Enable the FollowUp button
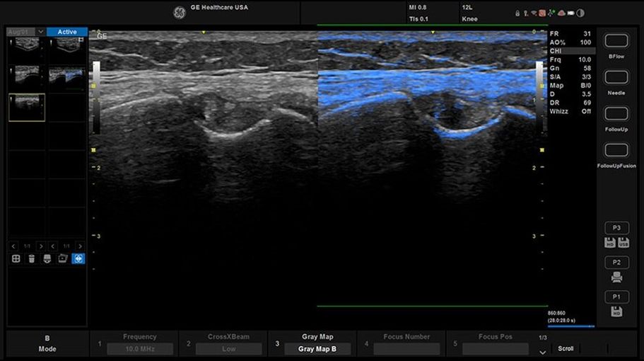This screenshot has height=361, width=644. click(x=616, y=114)
